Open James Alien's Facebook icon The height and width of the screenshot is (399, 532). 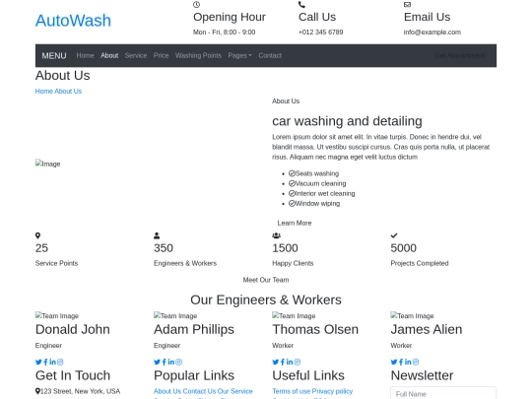(x=401, y=362)
